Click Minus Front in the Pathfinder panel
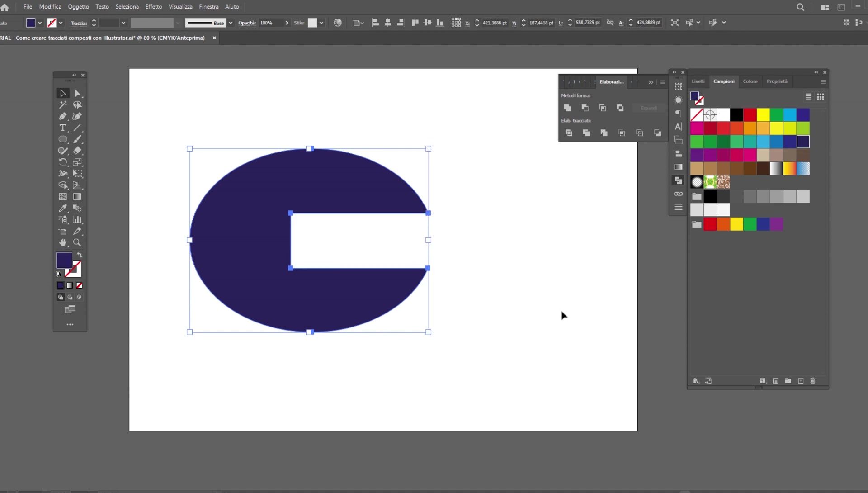Viewport: 868px width, 493px height. (x=585, y=108)
